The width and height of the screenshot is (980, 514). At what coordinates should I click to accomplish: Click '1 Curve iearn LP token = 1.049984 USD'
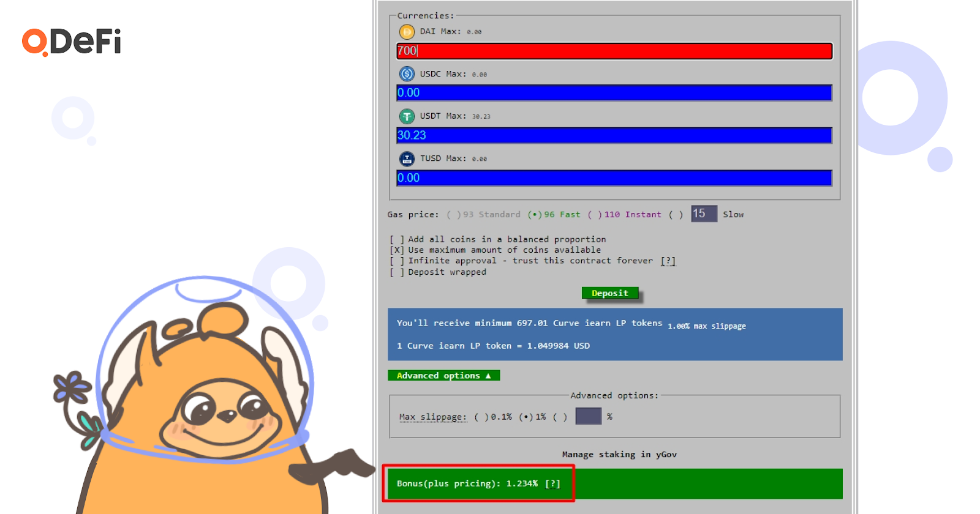point(493,346)
